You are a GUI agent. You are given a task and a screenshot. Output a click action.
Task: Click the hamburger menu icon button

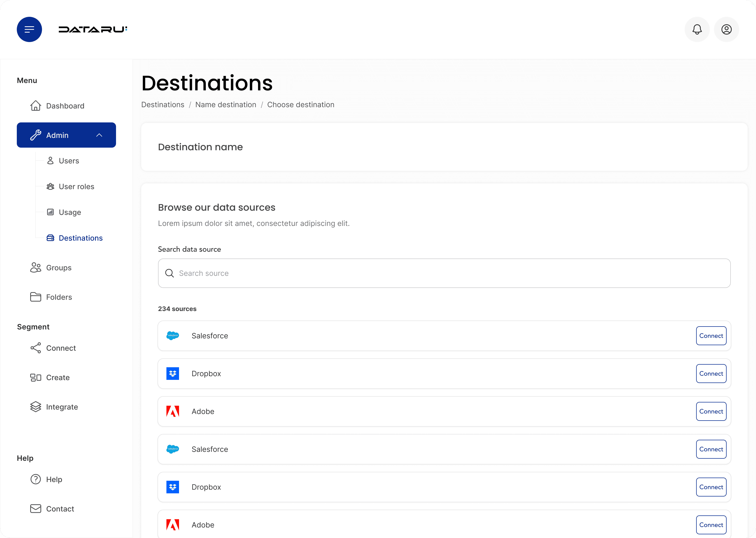[29, 29]
